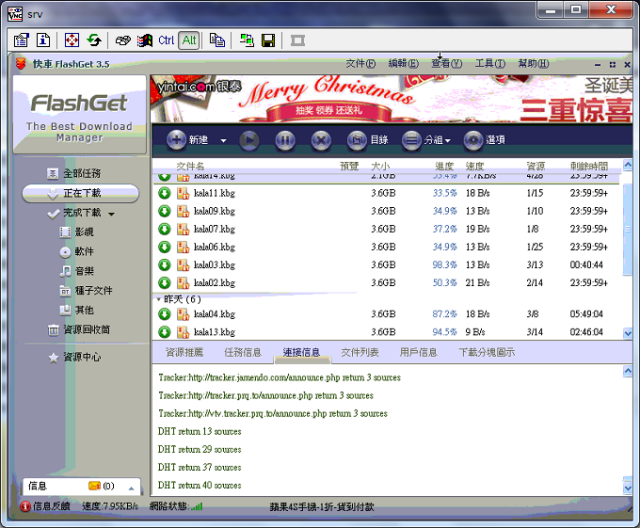Switch to the 用戶信息 tab

418,352
